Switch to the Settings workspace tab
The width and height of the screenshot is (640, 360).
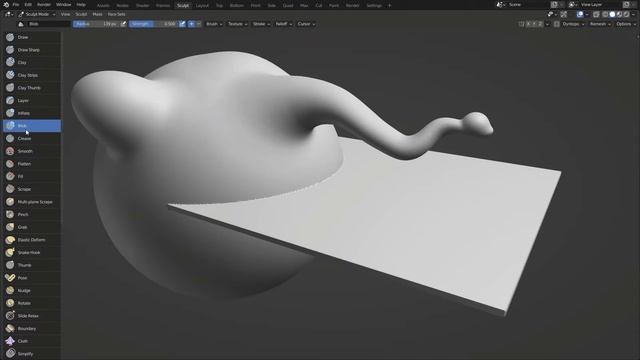pos(374,6)
